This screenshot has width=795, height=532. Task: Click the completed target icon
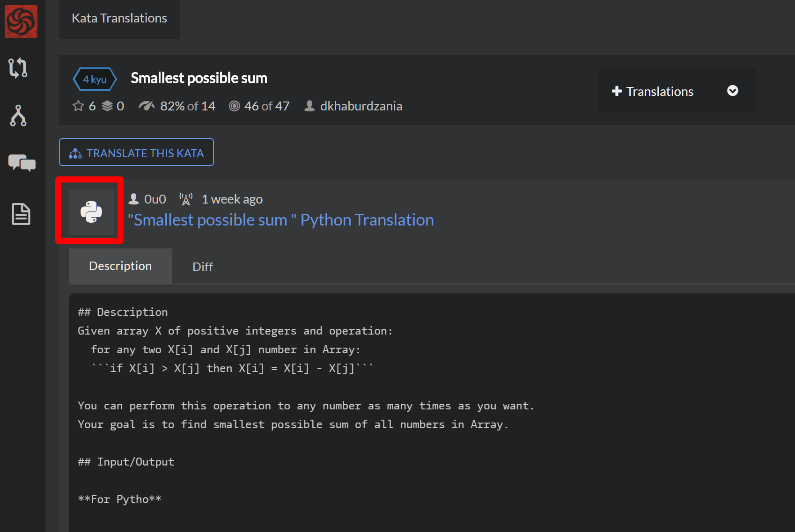click(235, 106)
